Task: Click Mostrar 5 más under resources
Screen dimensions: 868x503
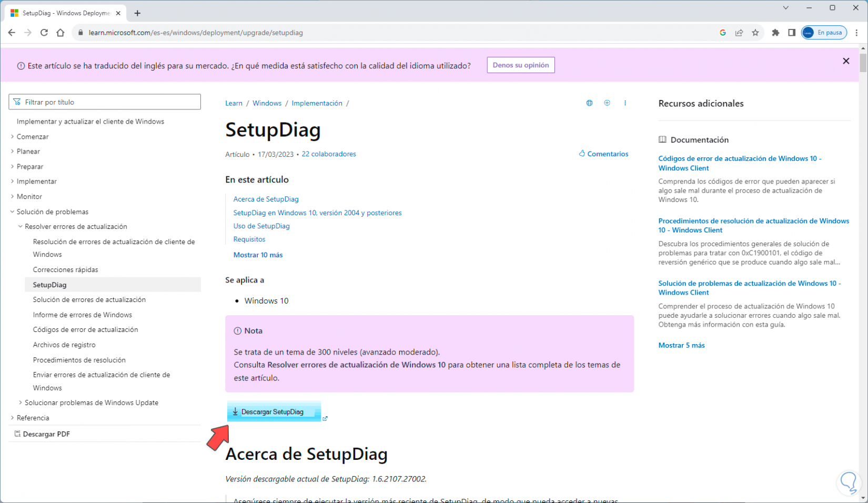Action: click(x=682, y=346)
